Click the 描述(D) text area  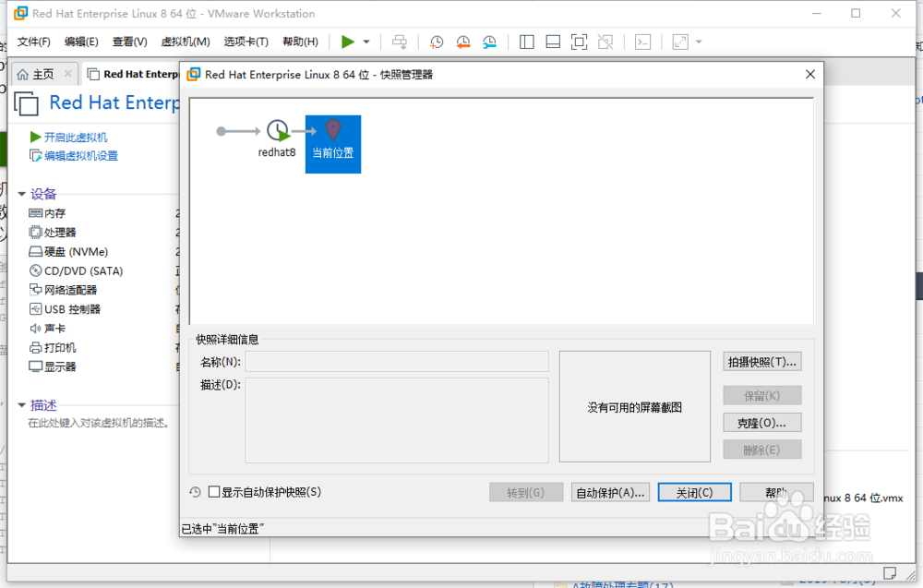point(397,420)
